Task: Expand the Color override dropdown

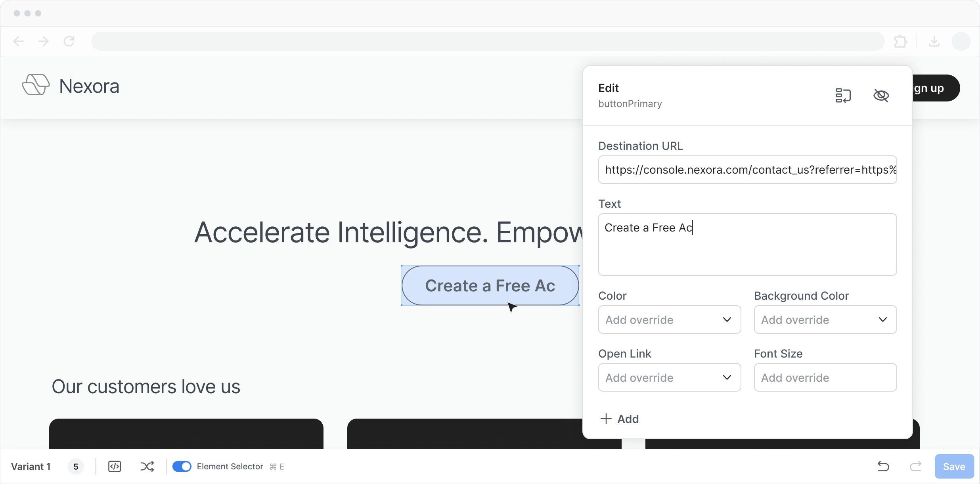Action: pyautogui.click(x=669, y=319)
